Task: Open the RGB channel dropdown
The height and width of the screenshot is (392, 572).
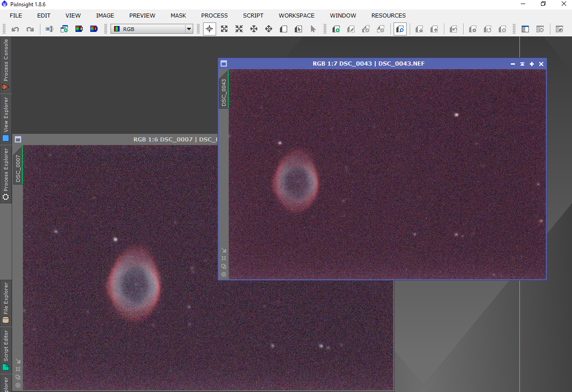Action: click(152, 29)
